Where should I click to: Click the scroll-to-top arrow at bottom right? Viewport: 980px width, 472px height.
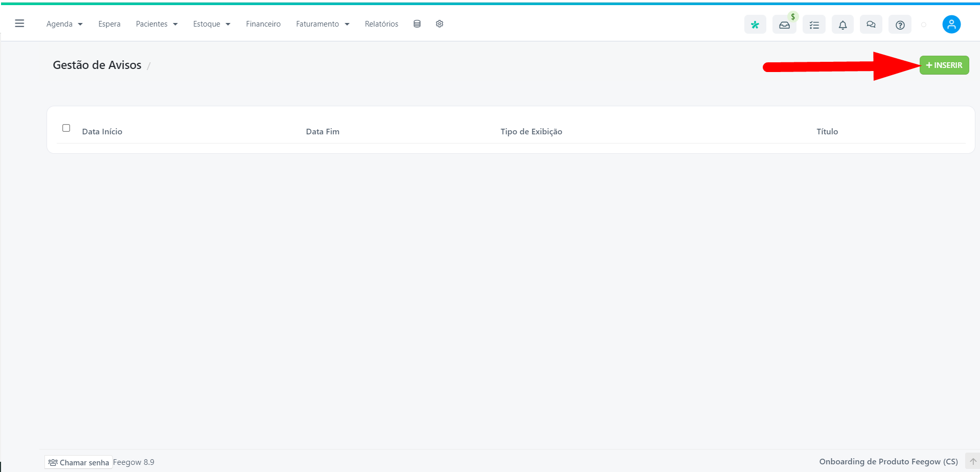(973, 461)
